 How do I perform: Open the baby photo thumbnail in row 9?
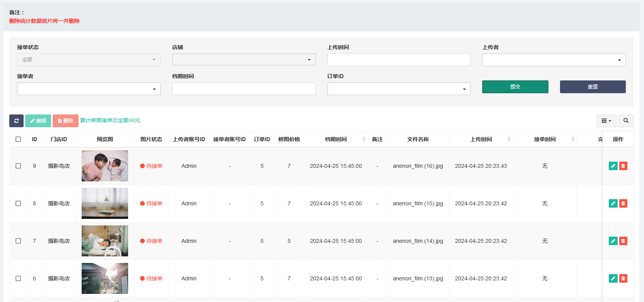[x=105, y=166]
